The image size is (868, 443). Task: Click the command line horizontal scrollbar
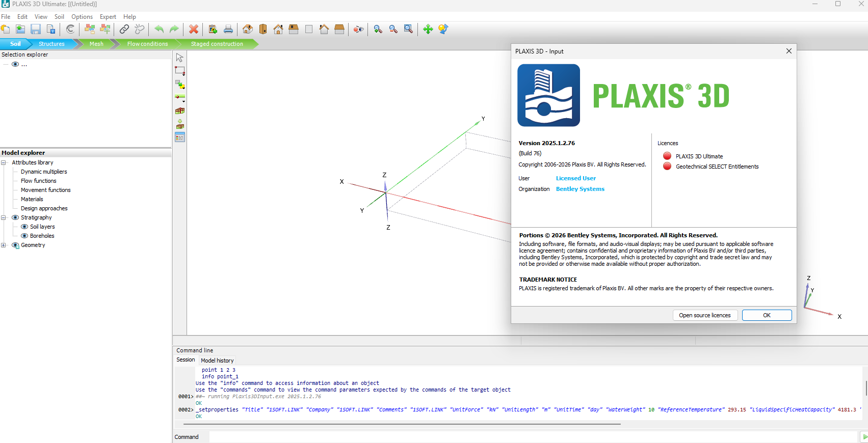(402, 424)
